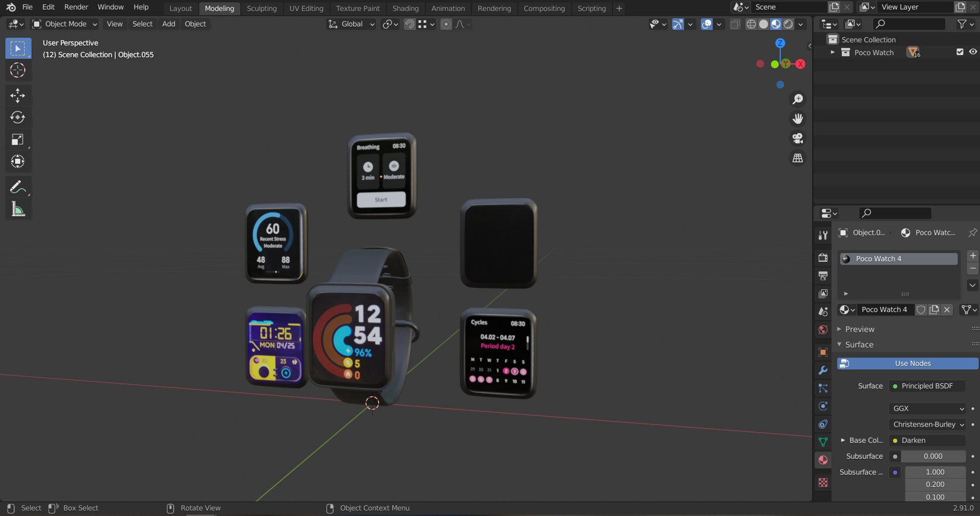This screenshot has width=980, height=516.
Task: Open the Object properties tab (orange square)
Action: (x=823, y=352)
